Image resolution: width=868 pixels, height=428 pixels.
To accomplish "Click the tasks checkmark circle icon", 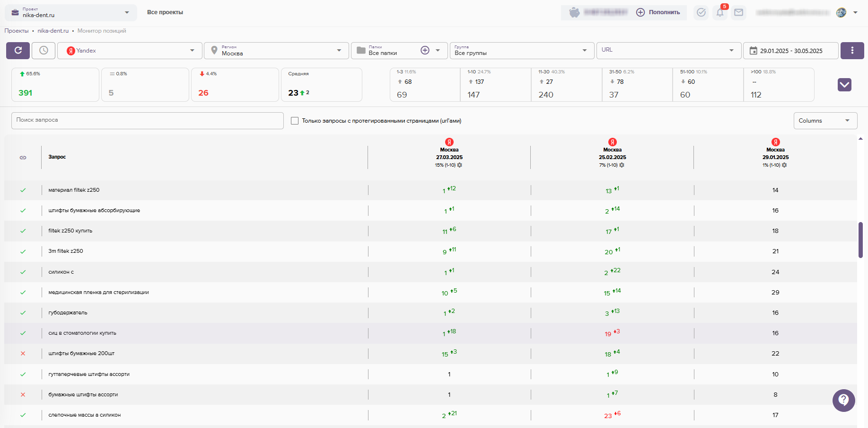I will pyautogui.click(x=701, y=12).
